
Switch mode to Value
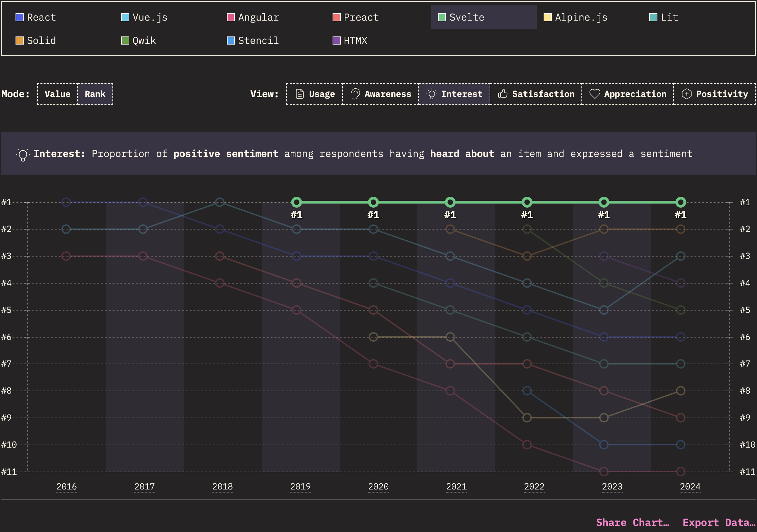(x=57, y=94)
